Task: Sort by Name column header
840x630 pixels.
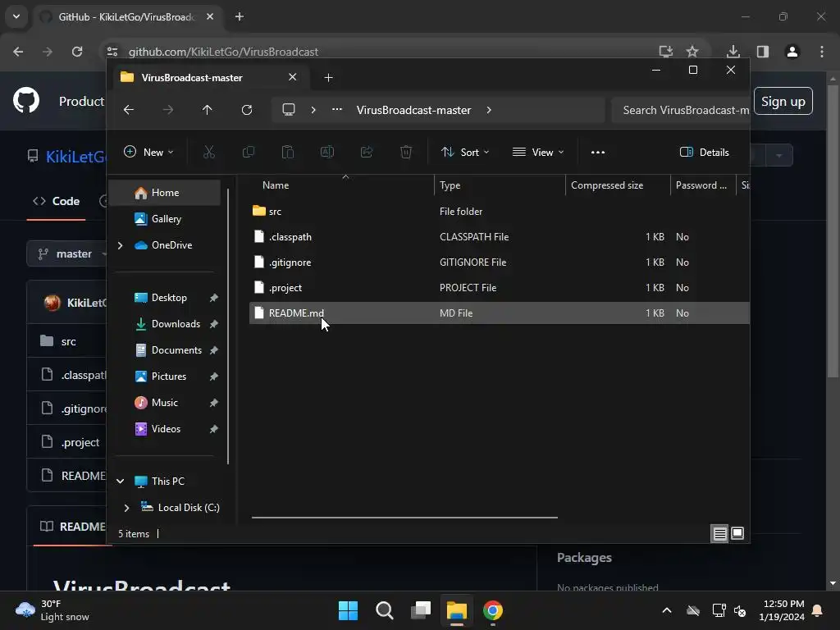Action: pos(342,185)
